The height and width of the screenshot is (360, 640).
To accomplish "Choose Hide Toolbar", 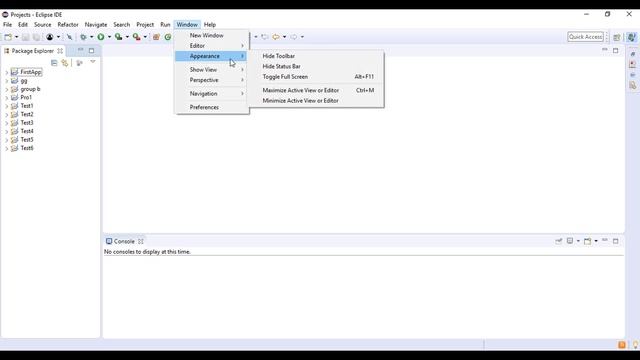I will [x=317, y=56].
